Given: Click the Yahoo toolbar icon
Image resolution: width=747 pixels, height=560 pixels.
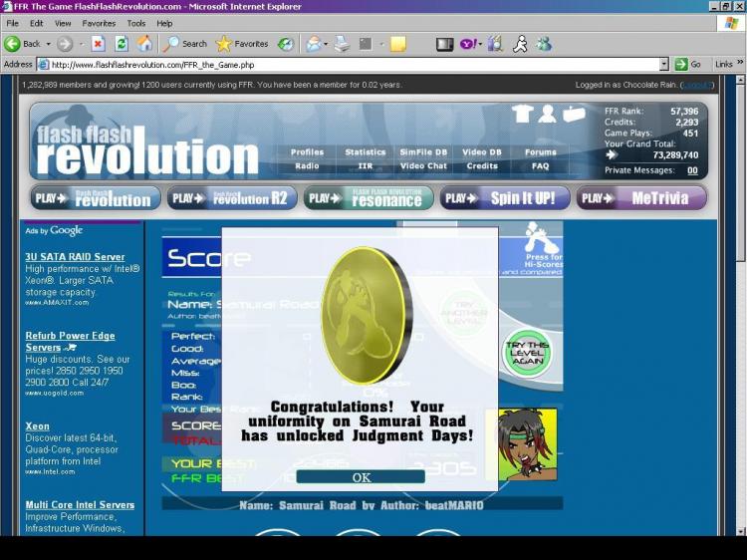Looking at the screenshot, I should pyautogui.click(x=469, y=44).
